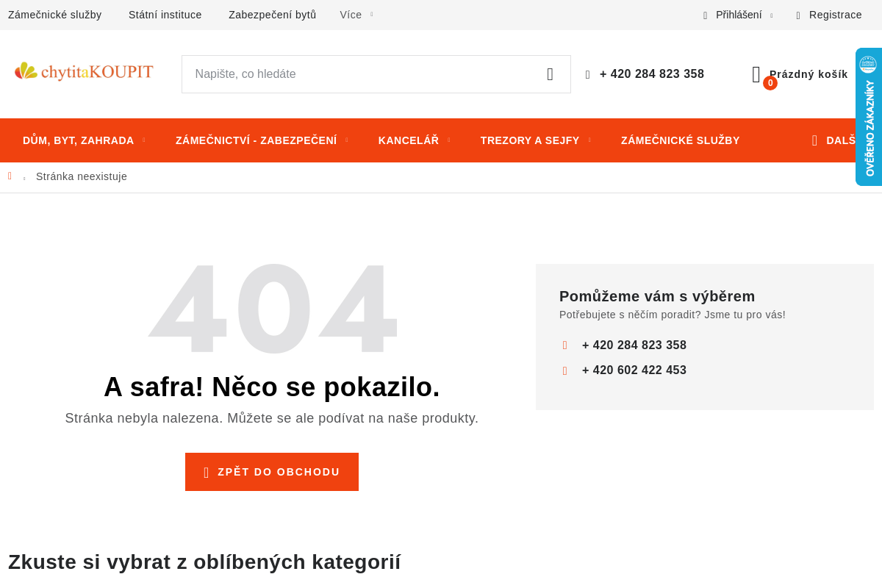Click the chytitaKOUPIT logo
Viewport: 882px width, 588px height.
(84, 71)
